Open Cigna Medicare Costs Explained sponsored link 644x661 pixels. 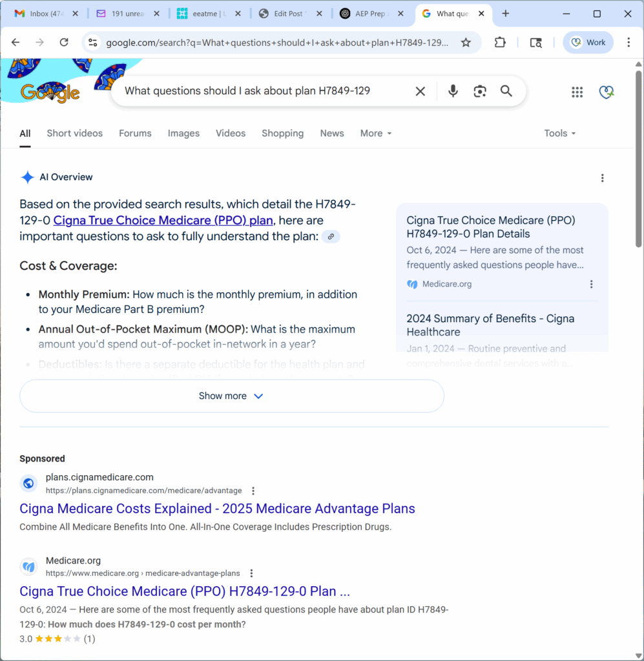(217, 509)
